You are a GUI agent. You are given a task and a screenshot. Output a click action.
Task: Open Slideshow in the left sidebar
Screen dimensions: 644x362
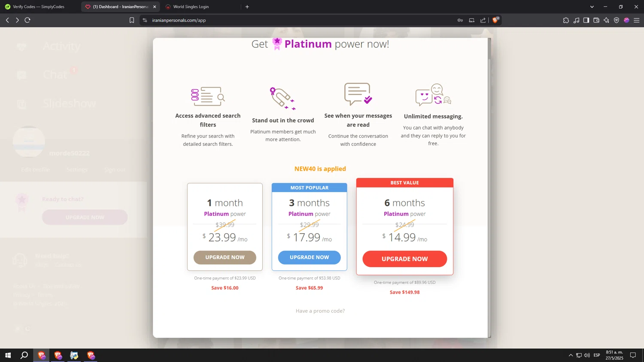(69, 103)
